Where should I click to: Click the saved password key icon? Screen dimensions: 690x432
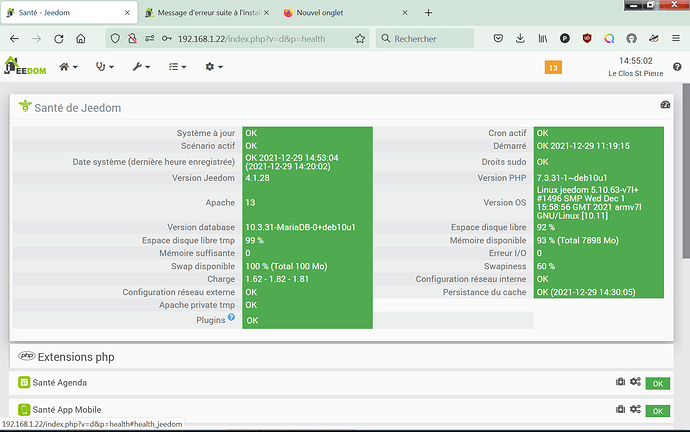(167, 39)
